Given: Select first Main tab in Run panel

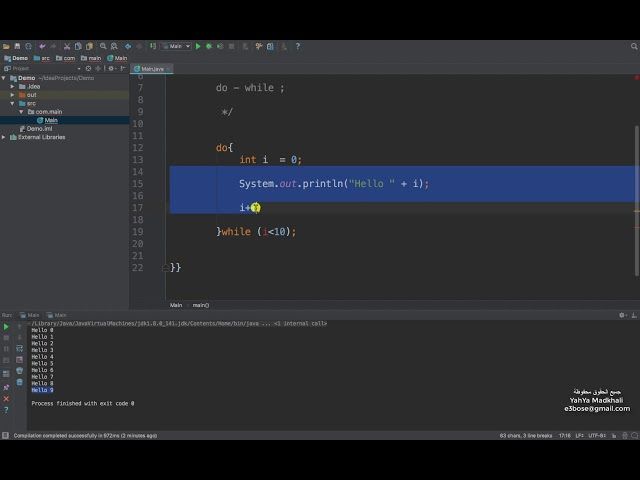Looking at the screenshot, I should click(29, 315).
